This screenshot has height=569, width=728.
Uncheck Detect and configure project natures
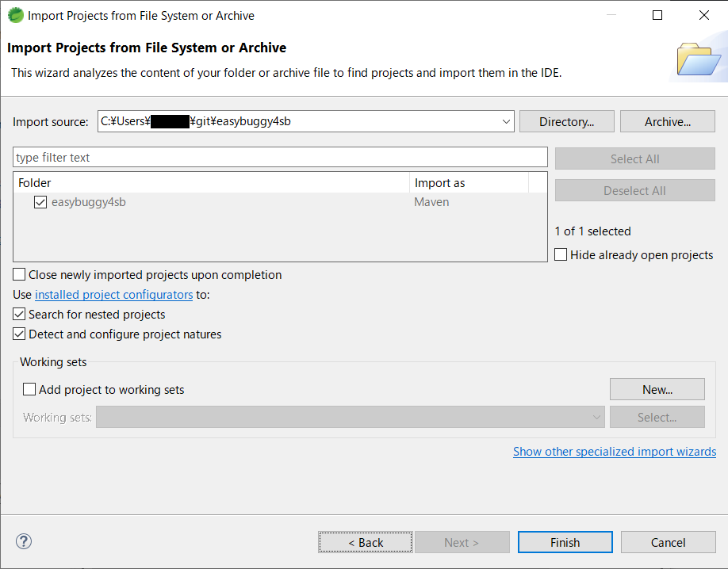19,334
